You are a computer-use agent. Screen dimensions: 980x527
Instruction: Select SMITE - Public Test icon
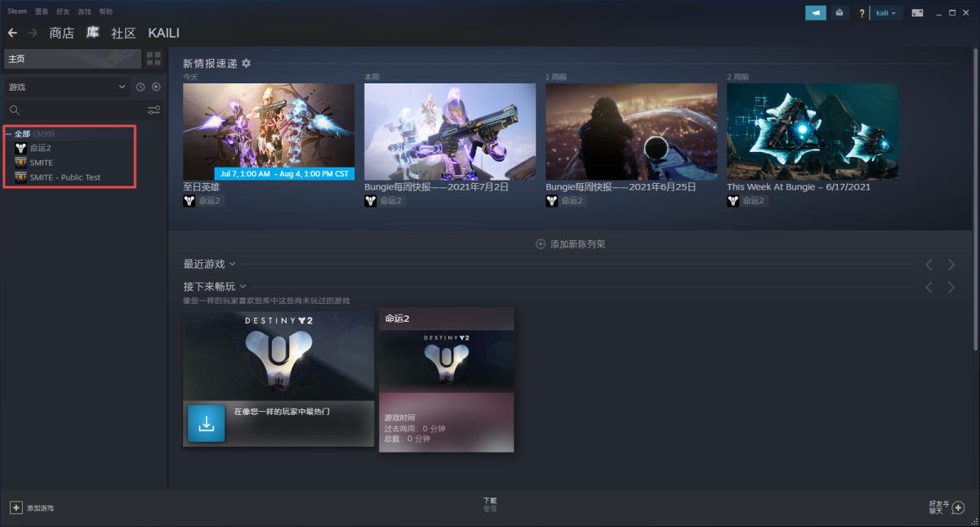[x=20, y=177]
